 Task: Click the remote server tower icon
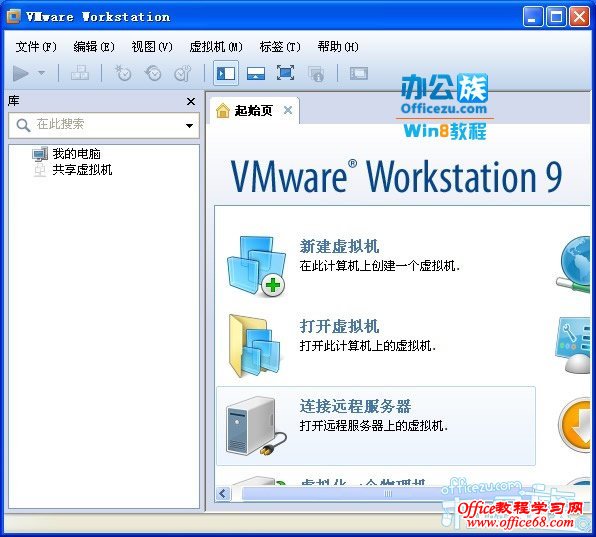tap(256, 426)
